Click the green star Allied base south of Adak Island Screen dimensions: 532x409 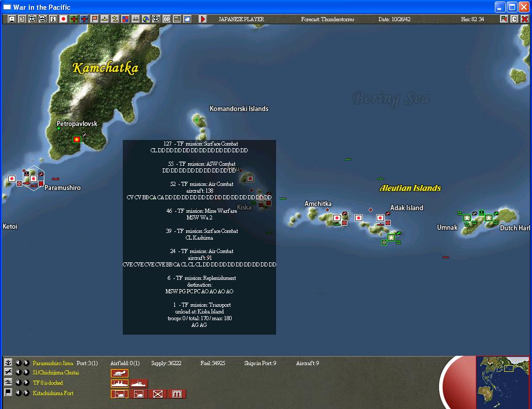click(x=391, y=237)
